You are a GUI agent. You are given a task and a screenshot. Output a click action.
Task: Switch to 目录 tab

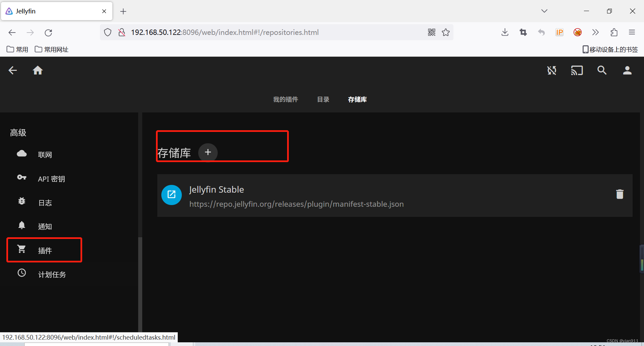pos(323,99)
